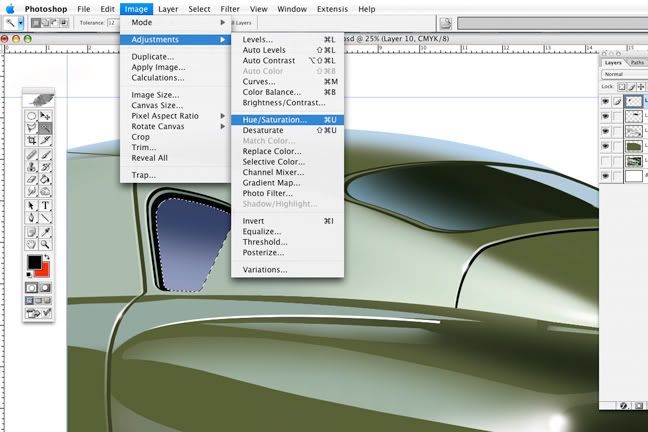The width and height of the screenshot is (648, 432).
Task: Click the Tolerance input field
Action: (113, 23)
